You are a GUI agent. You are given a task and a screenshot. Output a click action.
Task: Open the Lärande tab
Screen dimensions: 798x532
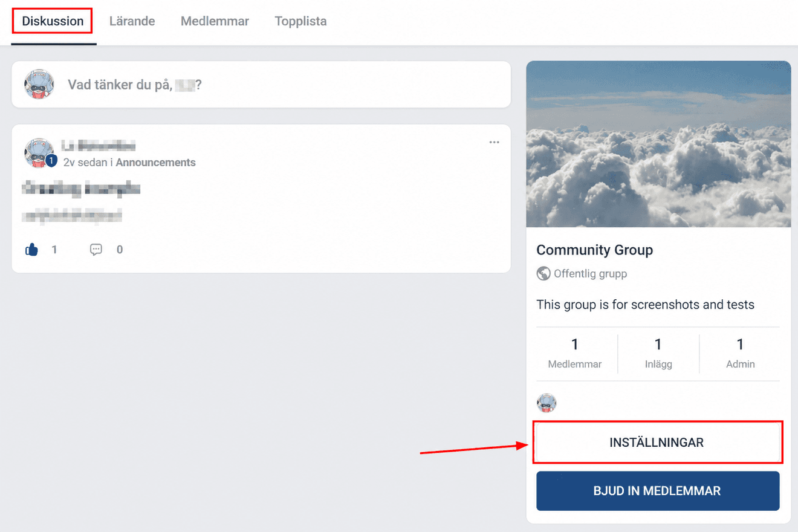pyautogui.click(x=132, y=21)
